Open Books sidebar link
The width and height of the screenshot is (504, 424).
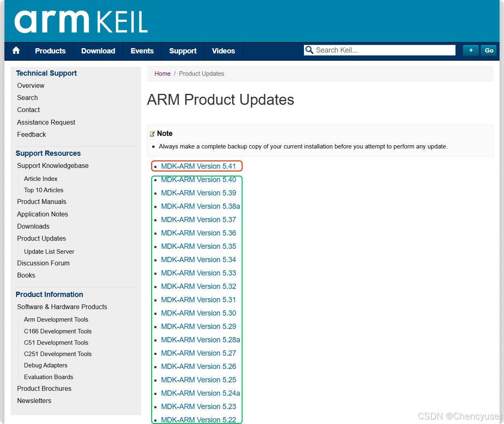26,276
